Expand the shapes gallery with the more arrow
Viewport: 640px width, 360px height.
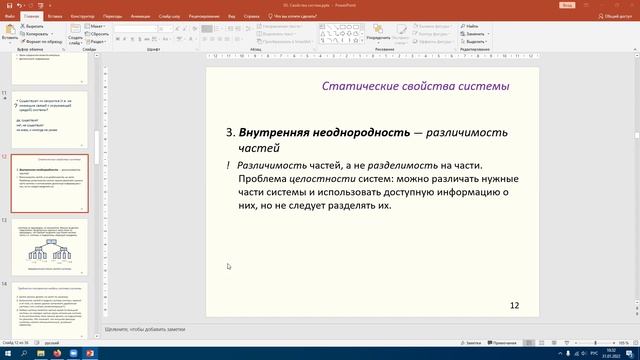pos(362,41)
